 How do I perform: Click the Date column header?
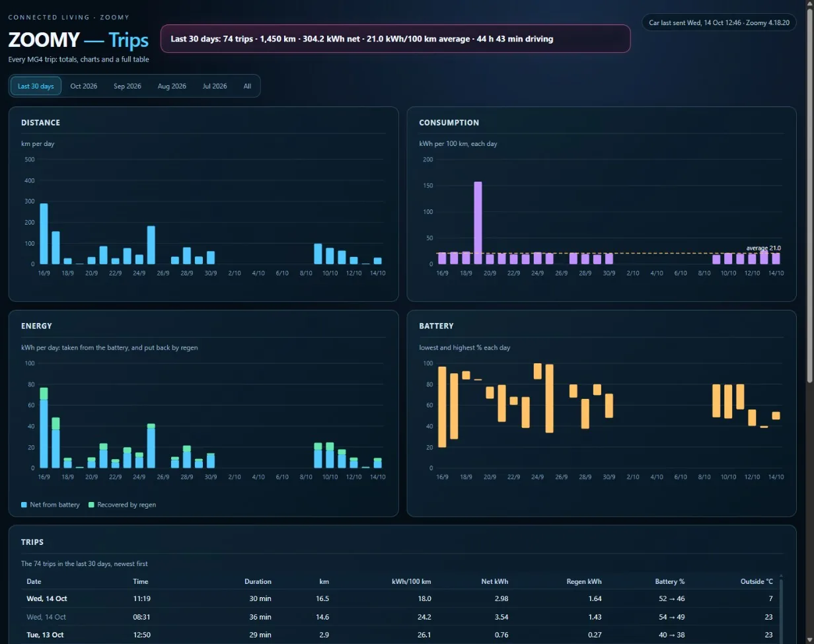click(x=34, y=581)
